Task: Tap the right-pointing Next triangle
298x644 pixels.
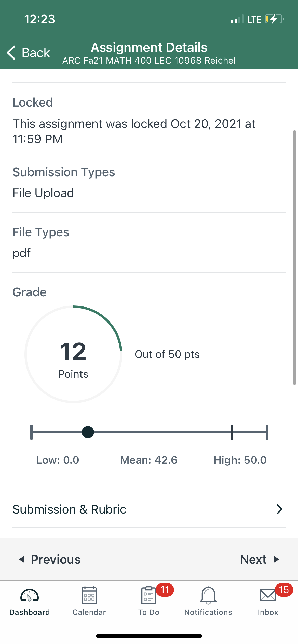Action: 277,559
